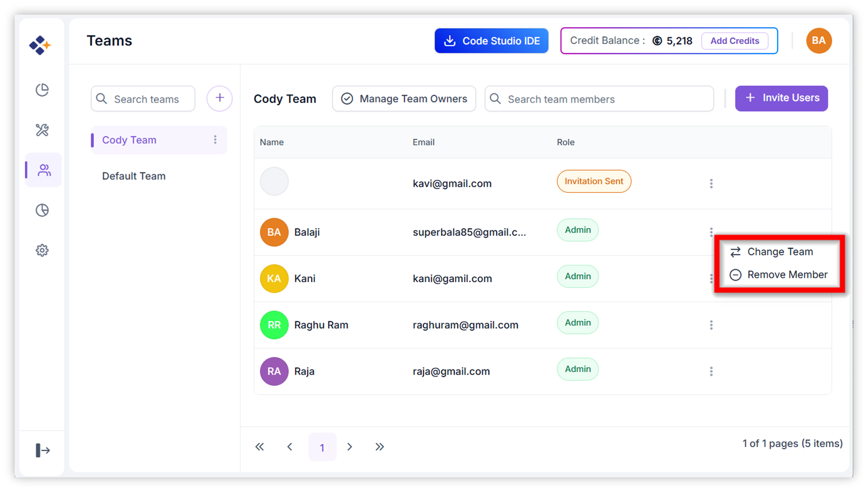
Task: Click the plus icon to add team
Action: coord(219,98)
